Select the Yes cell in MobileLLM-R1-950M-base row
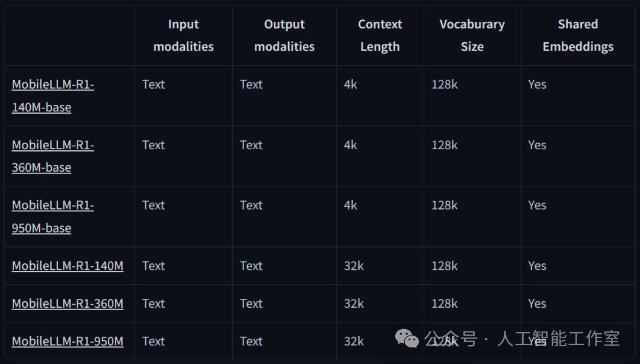This screenshot has height=364, width=640. click(x=537, y=205)
